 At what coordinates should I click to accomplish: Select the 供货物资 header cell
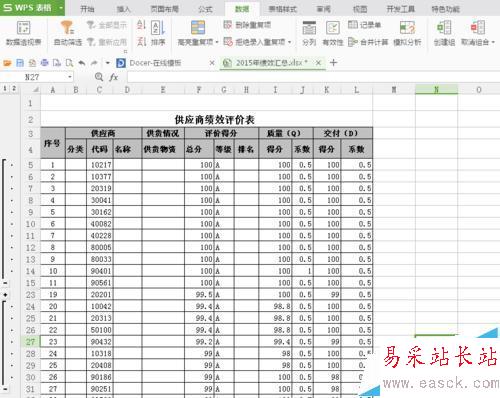tap(163, 149)
